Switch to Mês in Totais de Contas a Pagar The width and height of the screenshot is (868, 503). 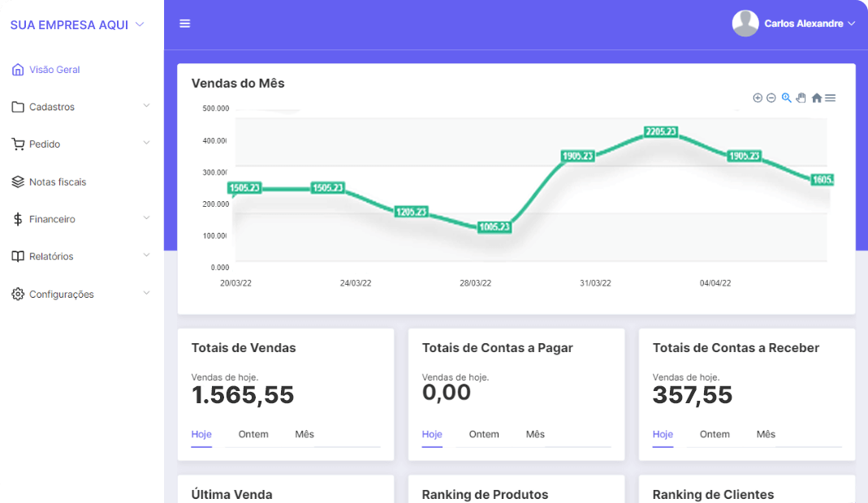(x=535, y=434)
